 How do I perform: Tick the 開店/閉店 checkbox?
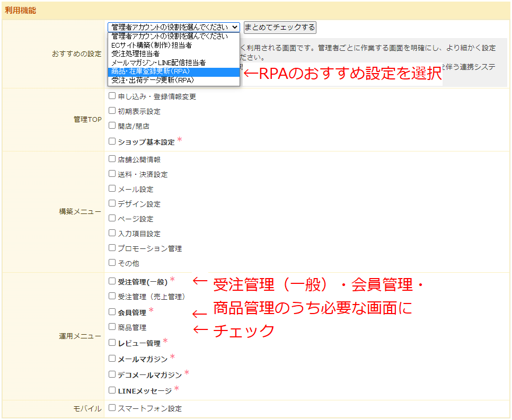[x=112, y=126]
